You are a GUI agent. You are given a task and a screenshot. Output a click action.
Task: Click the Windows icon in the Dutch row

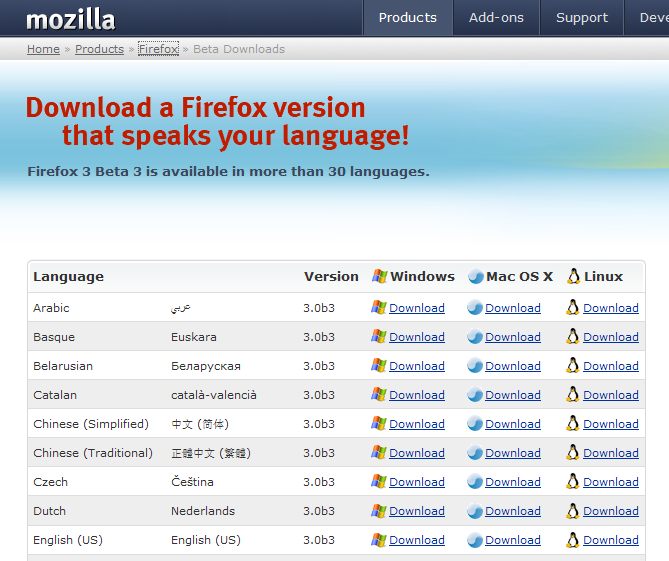click(378, 510)
